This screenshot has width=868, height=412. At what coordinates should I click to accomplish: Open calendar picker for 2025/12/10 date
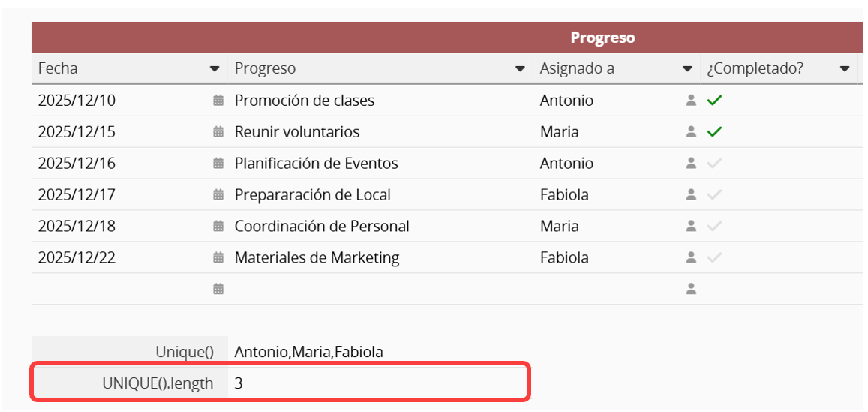[x=218, y=101]
